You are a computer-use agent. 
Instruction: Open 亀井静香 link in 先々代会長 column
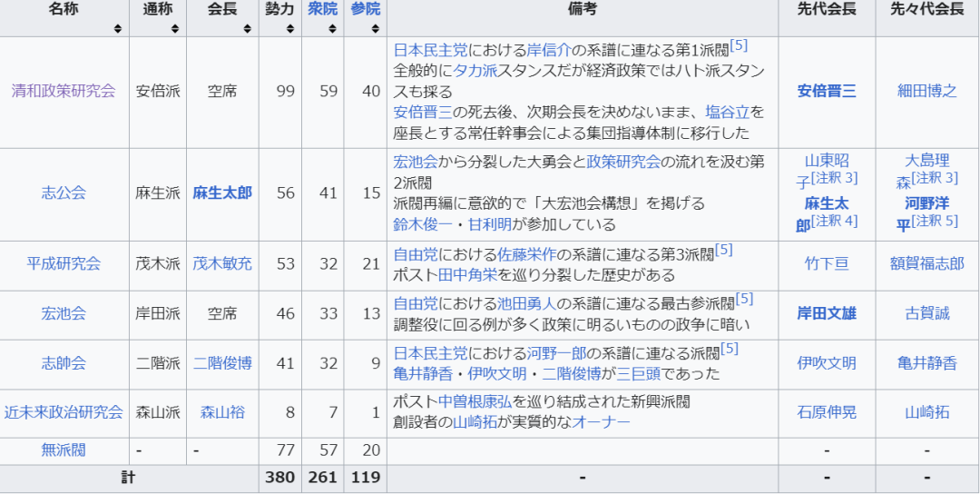(926, 363)
